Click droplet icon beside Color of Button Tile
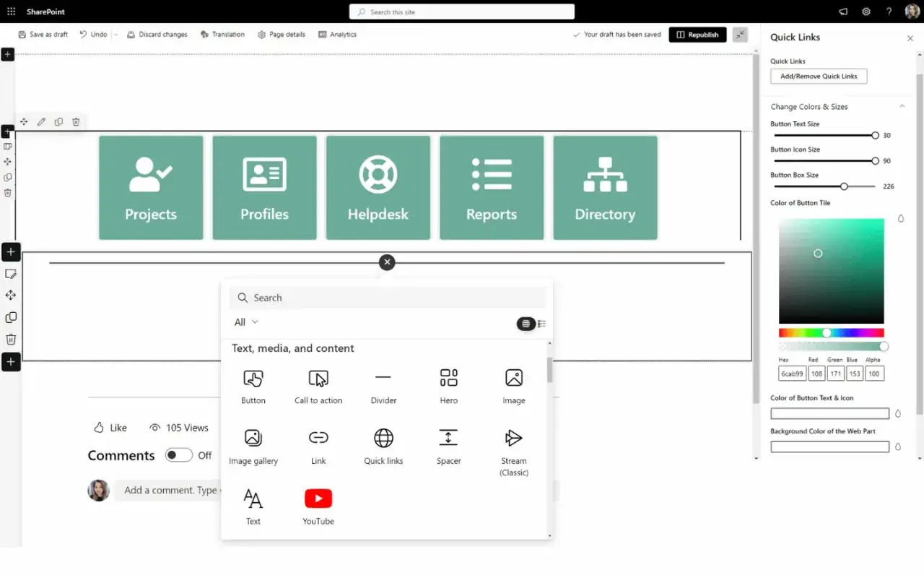Image resolution: width=924 pixels, height=578 pixels. 901,218
